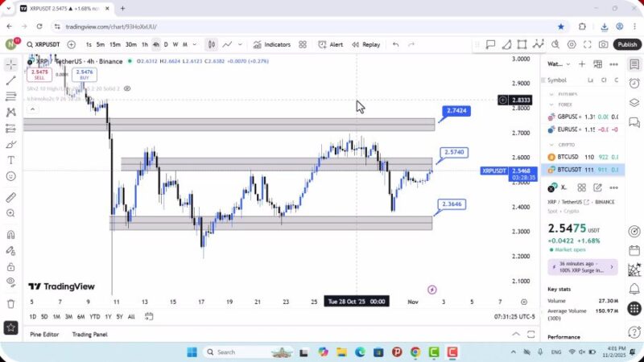Click the Publish button
This screenshot has width=644, height=362.
click(x=626, y=45)
